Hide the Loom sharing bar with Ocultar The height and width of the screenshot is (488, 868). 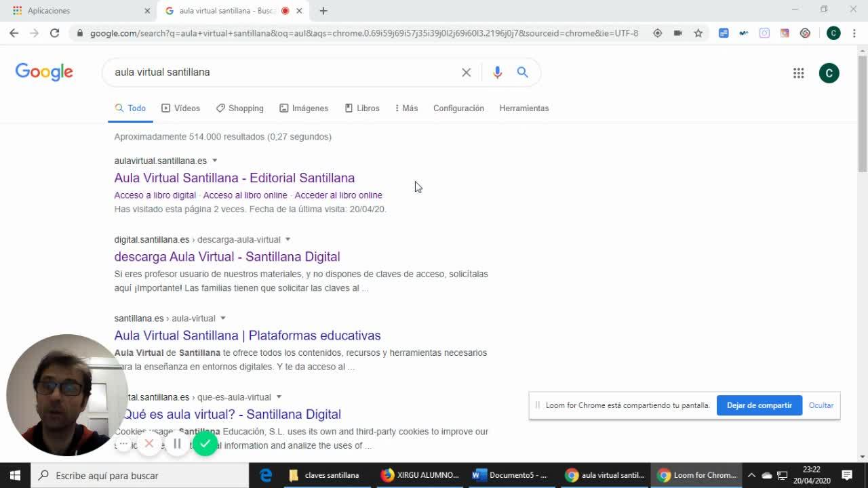pyautogui.click(x=821, y=405)
